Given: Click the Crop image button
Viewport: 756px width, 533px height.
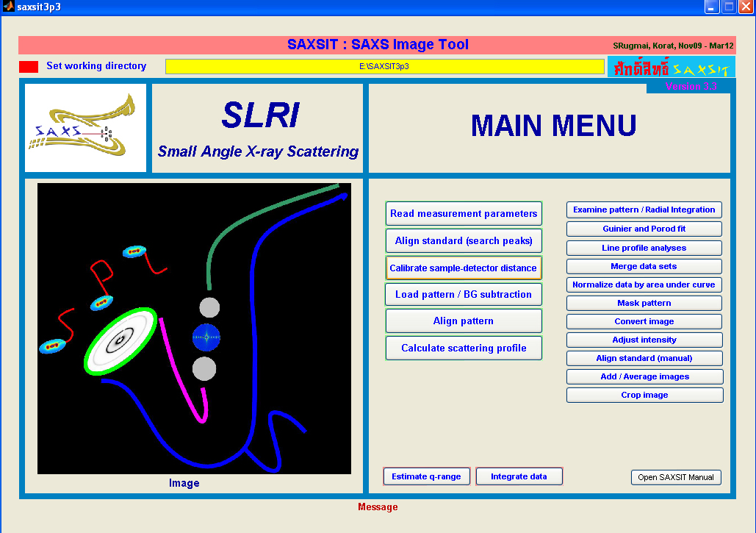Looking at the screenshot, I should [644, 395].
